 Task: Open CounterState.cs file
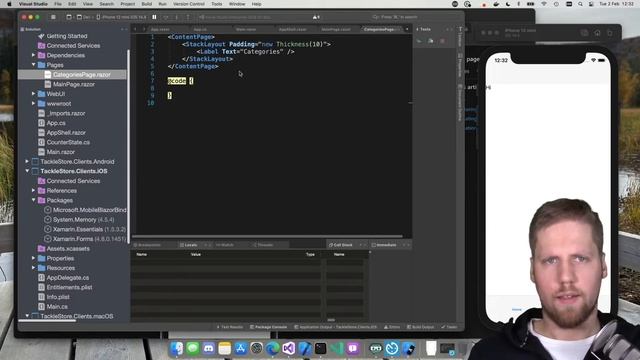(x=68, y=142)
